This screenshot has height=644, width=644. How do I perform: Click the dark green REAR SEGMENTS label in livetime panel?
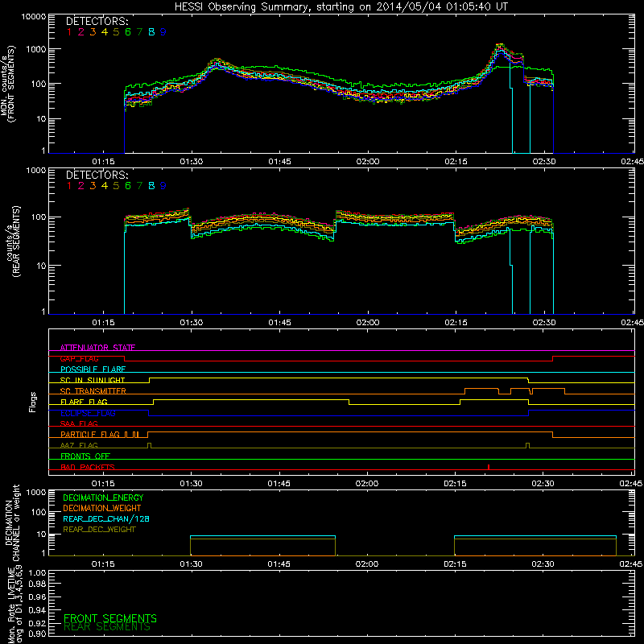click(107, 627)
